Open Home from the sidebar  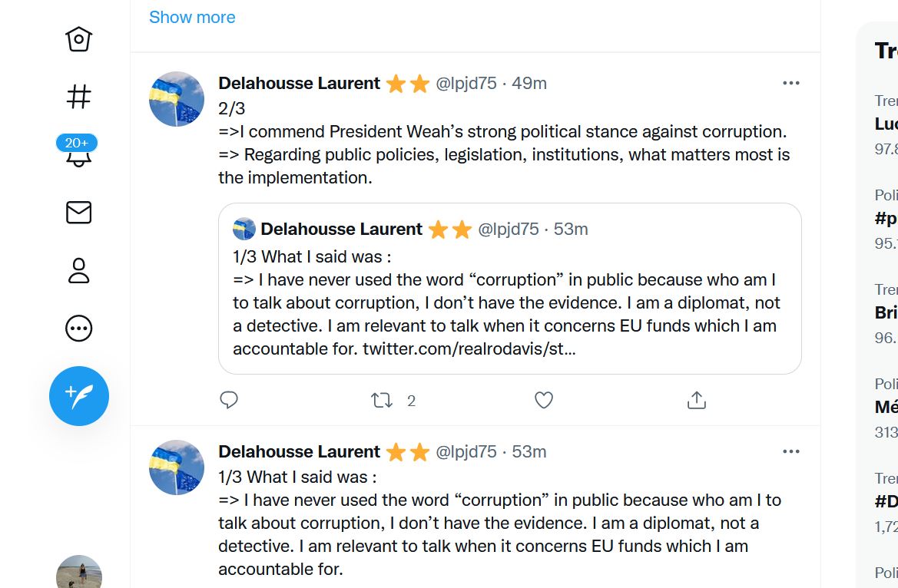[79, 39]
